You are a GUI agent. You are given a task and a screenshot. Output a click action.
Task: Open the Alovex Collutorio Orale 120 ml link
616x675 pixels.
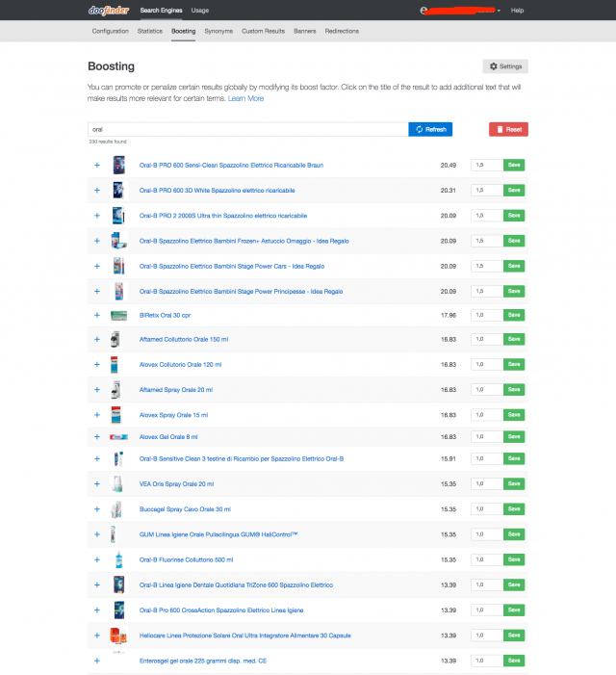[180, 365]
